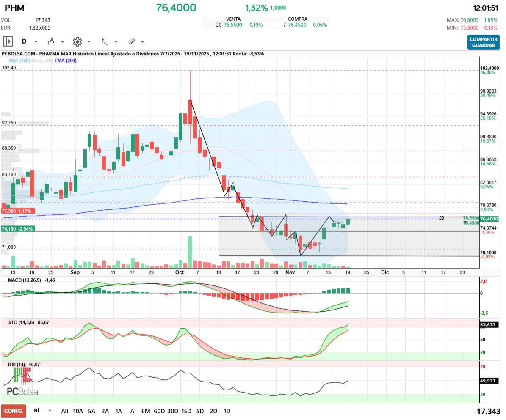Open the BI dropdown at bottom
Image resolution: width=506 pixels, height=420 pixels.
pyautogui.click(x=50, y=411)
